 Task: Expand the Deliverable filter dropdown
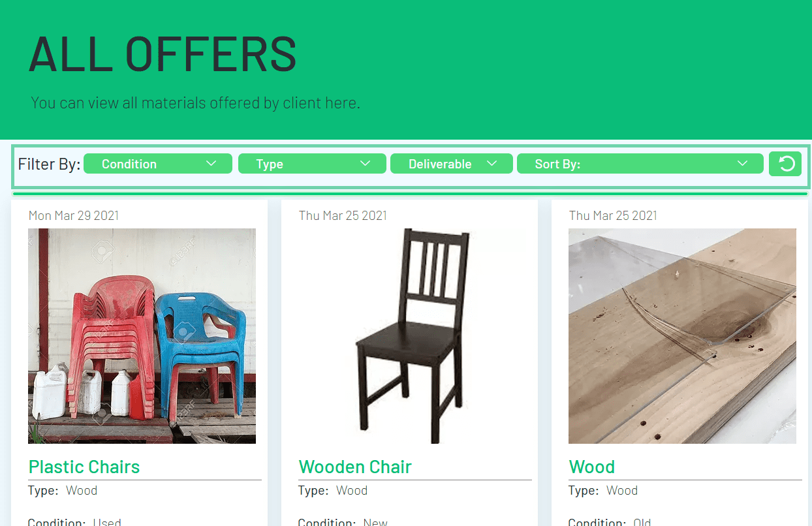[x=452, y=164]
